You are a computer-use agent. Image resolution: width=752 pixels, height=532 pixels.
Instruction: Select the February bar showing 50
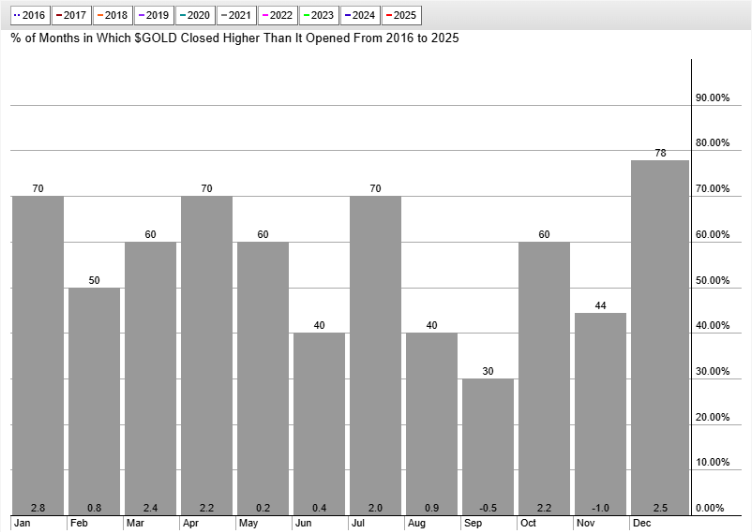[x=94, y=400]
